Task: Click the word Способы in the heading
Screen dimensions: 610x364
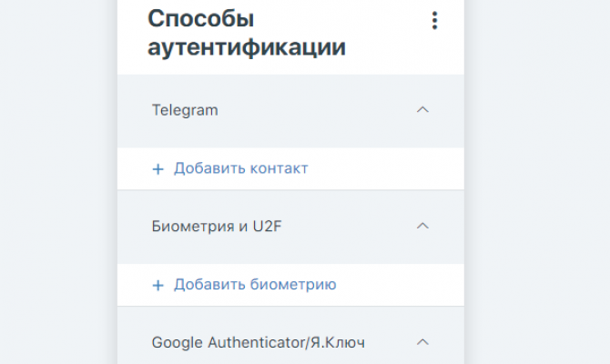Action: 200,18
